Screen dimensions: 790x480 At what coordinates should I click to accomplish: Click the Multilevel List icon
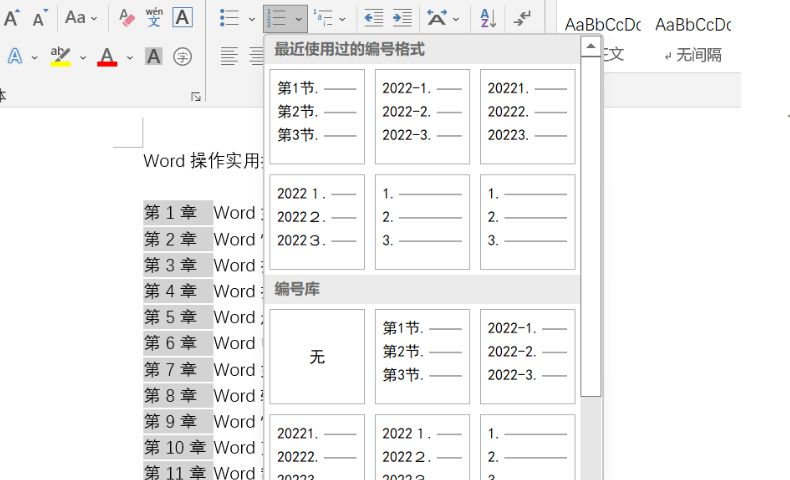[x=323, y=19]
